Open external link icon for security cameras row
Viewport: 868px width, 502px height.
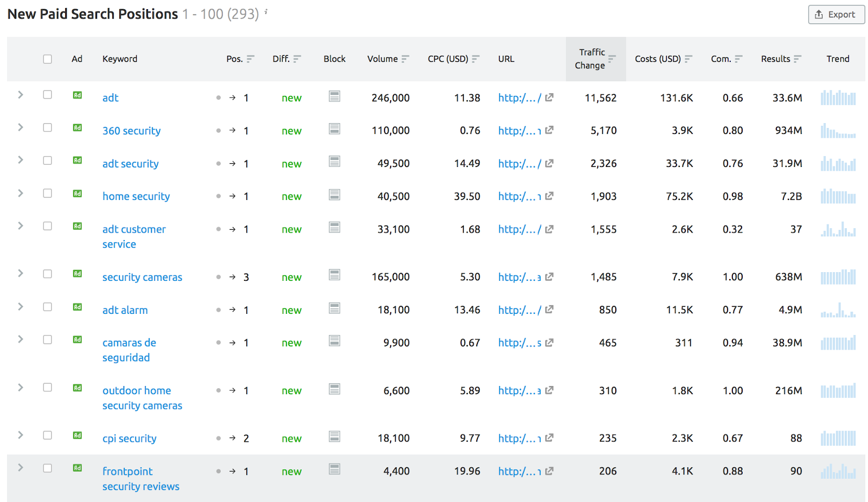tap(549, 276)
